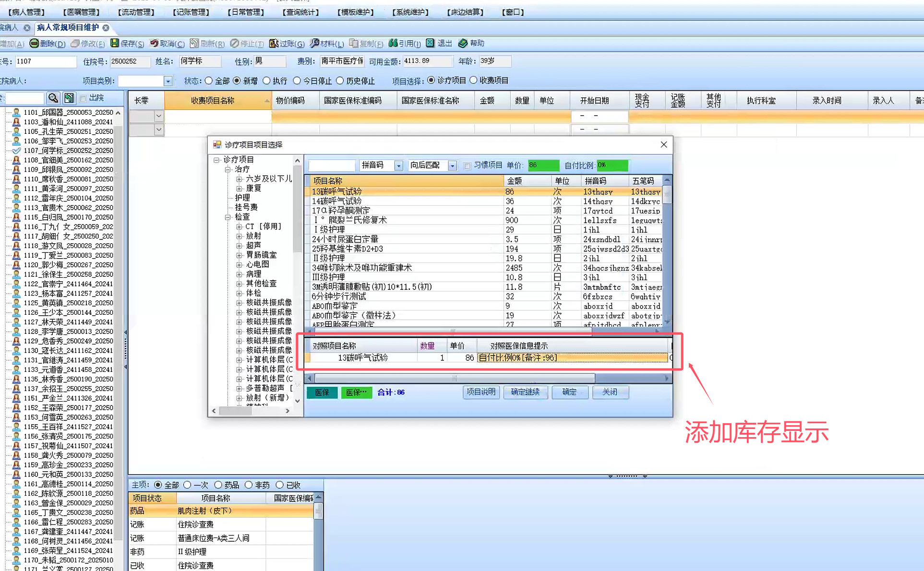Click the magnifier search icon above patient list

click(53, 98)
